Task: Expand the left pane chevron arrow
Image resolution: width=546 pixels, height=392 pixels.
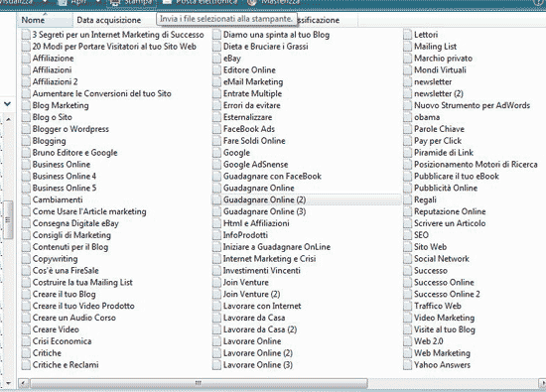Action: point(7,104)
